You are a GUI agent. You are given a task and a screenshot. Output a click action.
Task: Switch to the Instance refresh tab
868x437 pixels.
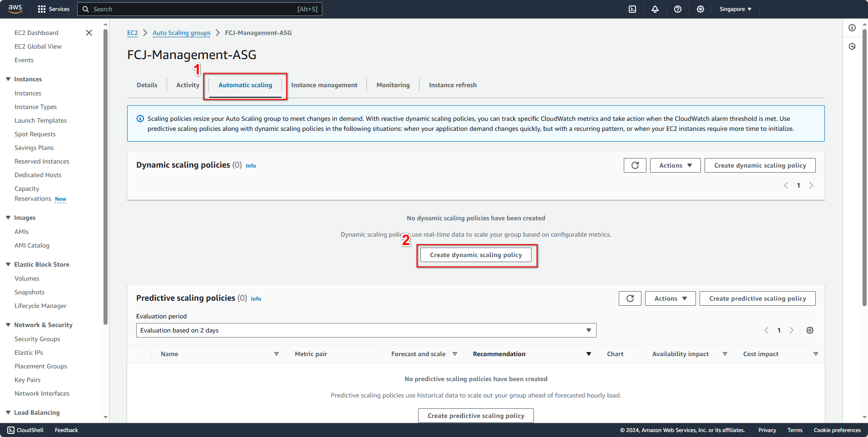click(452, 85)
